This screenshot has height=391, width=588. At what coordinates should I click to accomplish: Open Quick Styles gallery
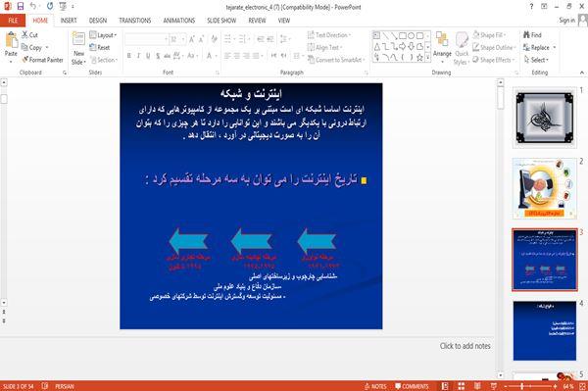(x=462, y=49)
